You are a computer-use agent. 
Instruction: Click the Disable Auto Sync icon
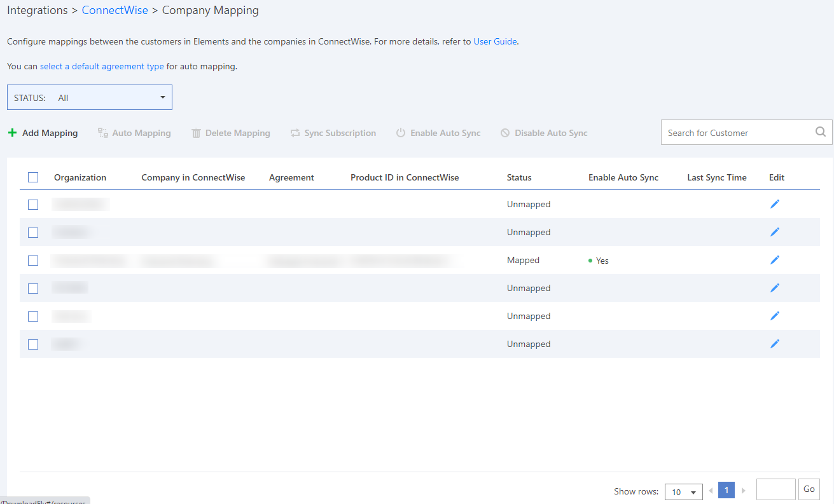click(x=504, y=132)
